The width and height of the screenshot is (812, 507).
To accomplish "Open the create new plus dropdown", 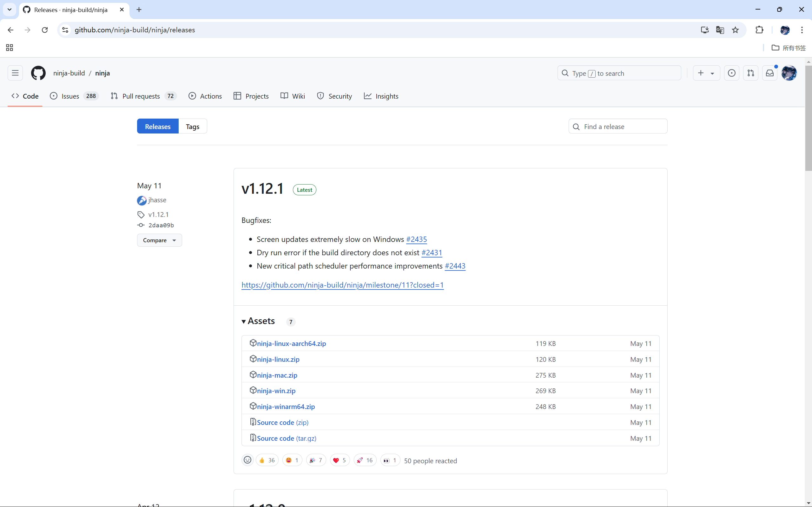I will pos(706,73).
